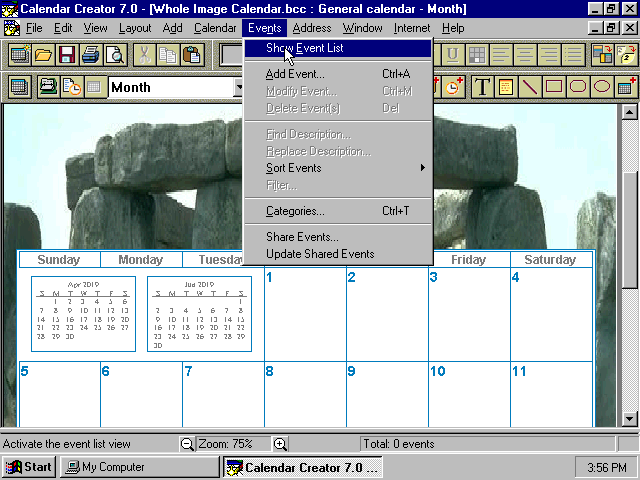
Task: Expand the Sort Events submenu
Action: (338, 168)
